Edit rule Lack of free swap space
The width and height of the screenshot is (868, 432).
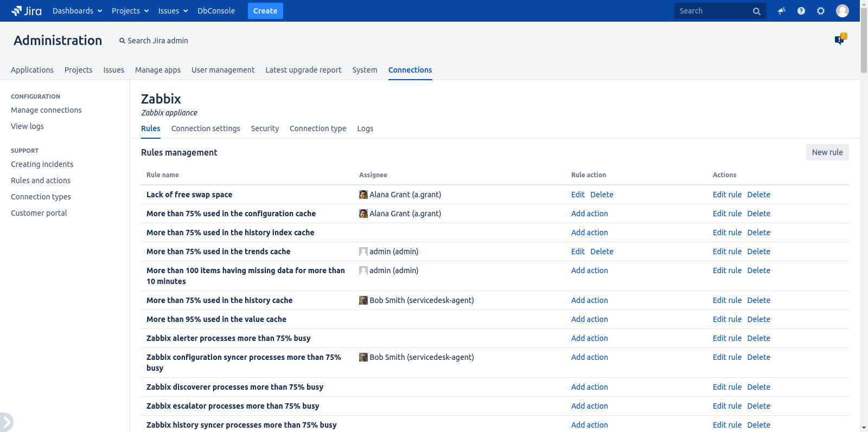[x=727, y=195]
